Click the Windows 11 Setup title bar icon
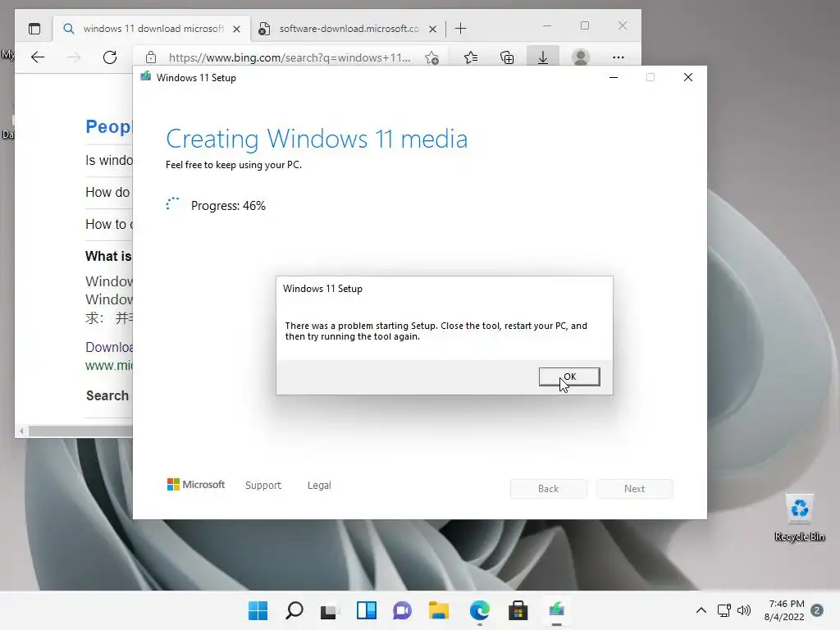 coord(146,76)
